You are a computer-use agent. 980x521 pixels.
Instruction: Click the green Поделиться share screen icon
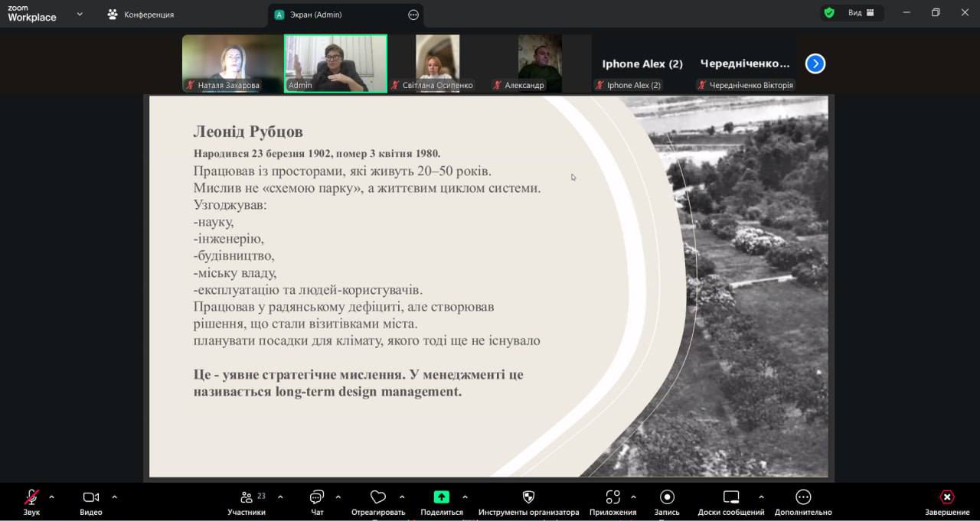442,497
